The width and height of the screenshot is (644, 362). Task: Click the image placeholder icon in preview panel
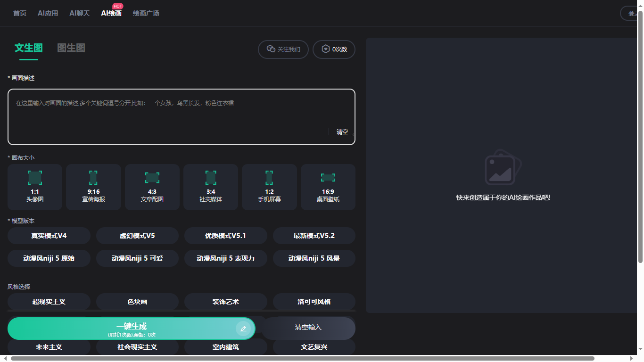pos(504,167)
